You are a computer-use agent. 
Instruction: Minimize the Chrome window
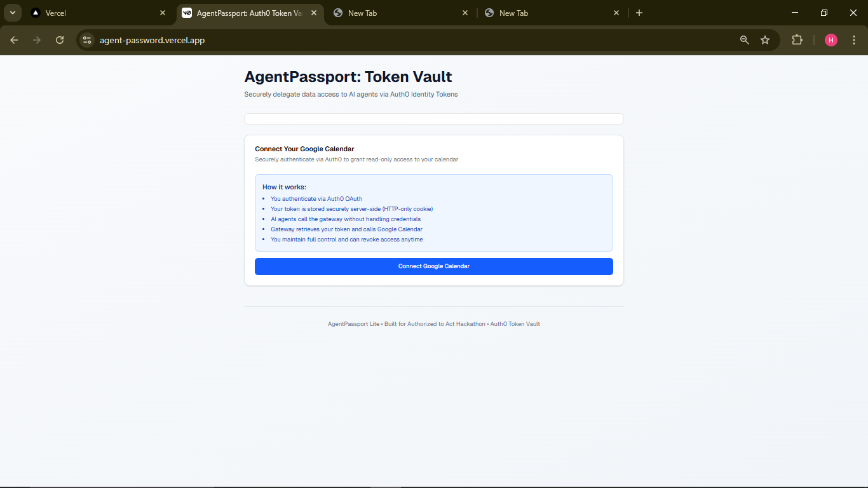tap(794, 13)
